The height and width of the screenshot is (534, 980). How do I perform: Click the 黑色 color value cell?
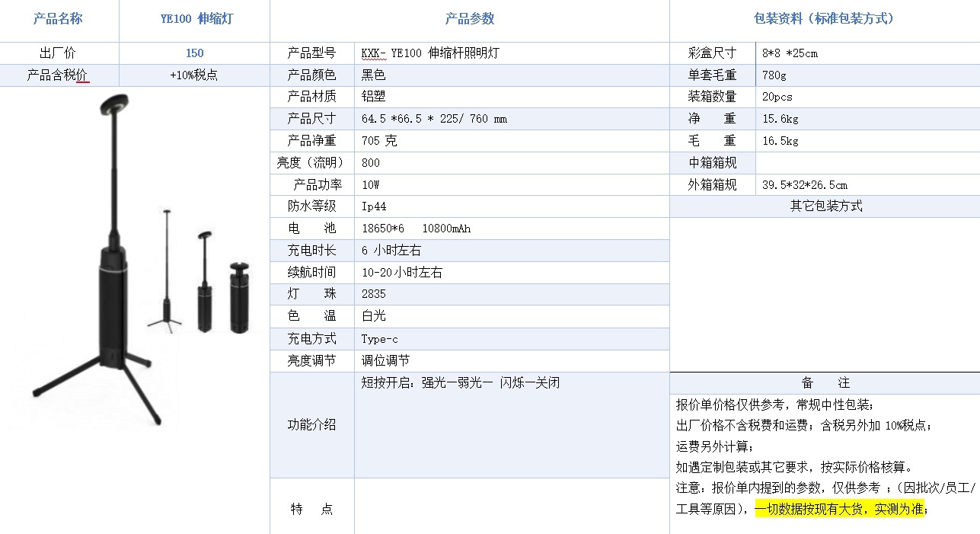point(512,75)
